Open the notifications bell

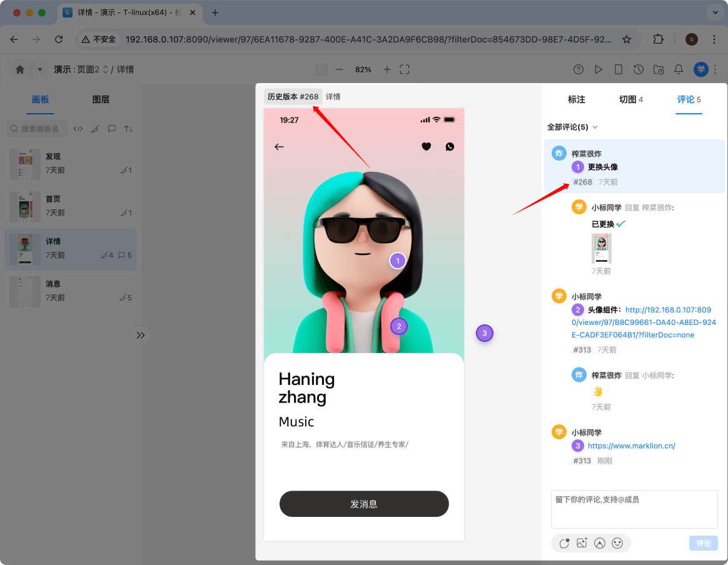click(x=679, y=69)
